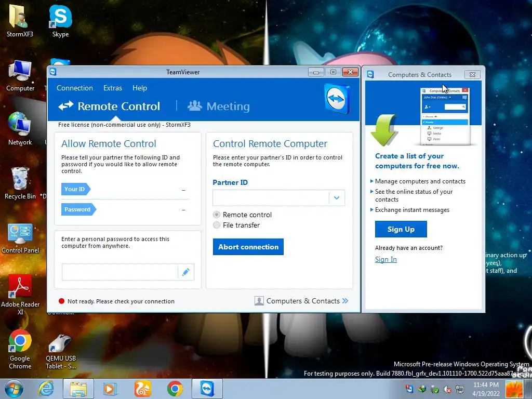
Task: Open UC Browser from the taskbar
Action: (x=142, y=389)
